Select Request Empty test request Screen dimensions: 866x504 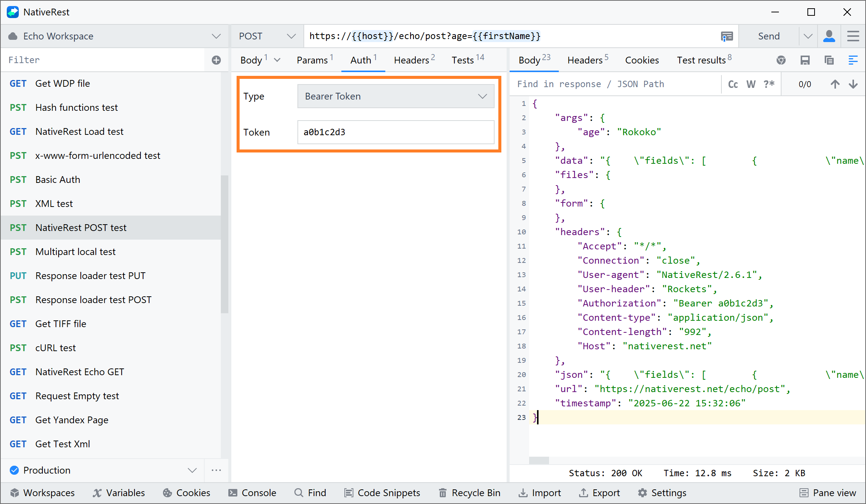111,396
